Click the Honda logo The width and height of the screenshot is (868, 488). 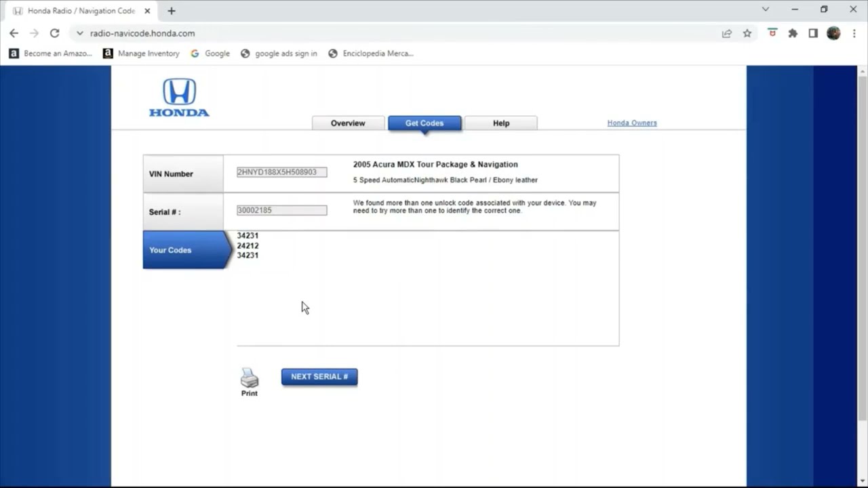tap(179, 98)
